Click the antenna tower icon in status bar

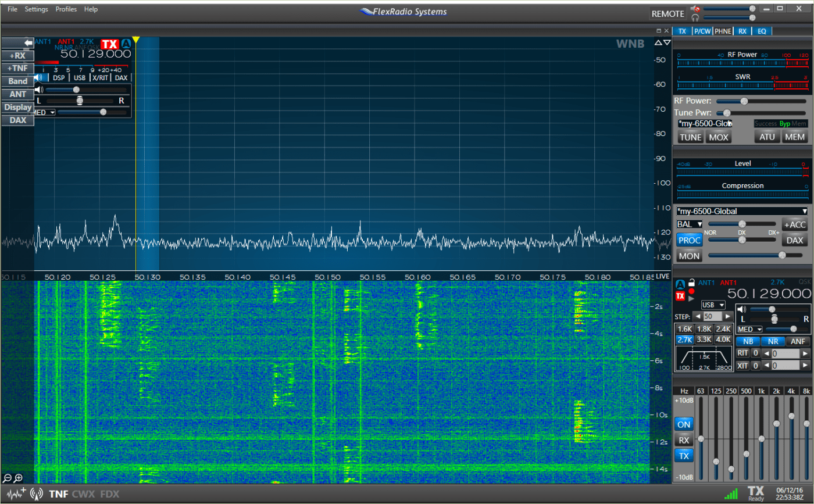pyautogui.click(x=36, y=494)
